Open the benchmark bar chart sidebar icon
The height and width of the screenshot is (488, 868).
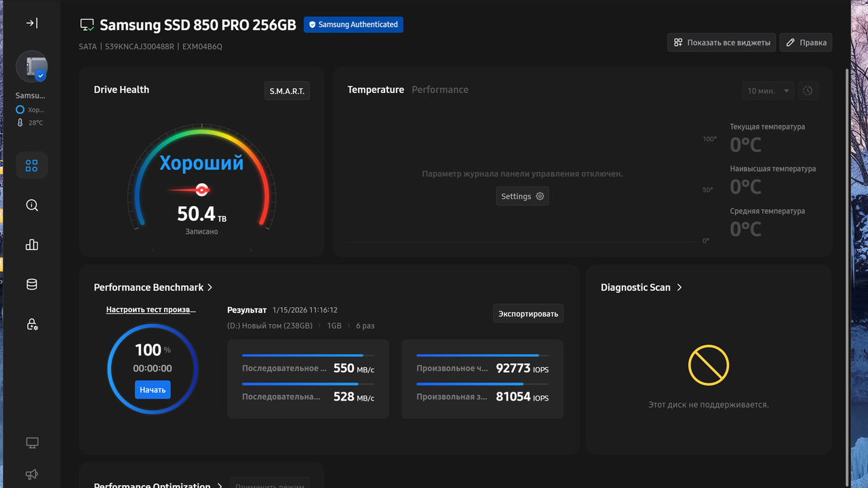point(32,245)
